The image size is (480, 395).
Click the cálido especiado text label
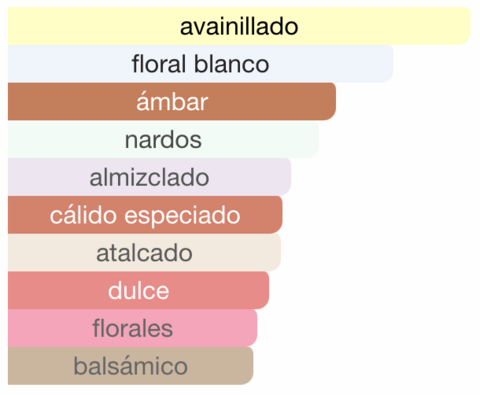click(145, 216)
